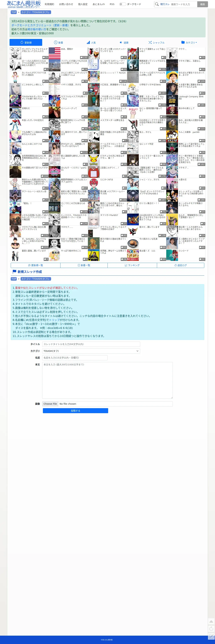Click the あにまん掲示板 site logo
The width and height of the screenshot is (215, 644).
click(24, 4)
